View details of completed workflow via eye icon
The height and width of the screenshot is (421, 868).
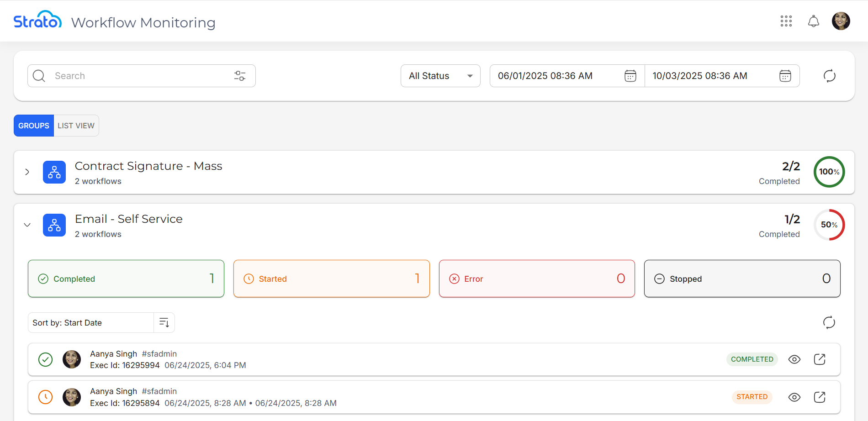pyautogui.click(x=794, y=359)
